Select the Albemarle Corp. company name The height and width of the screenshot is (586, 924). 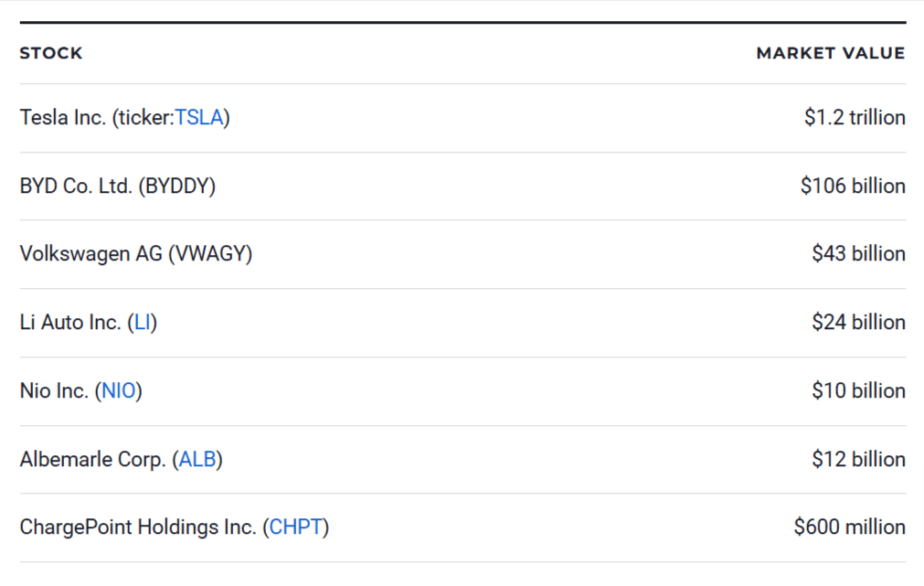point(92,460)
